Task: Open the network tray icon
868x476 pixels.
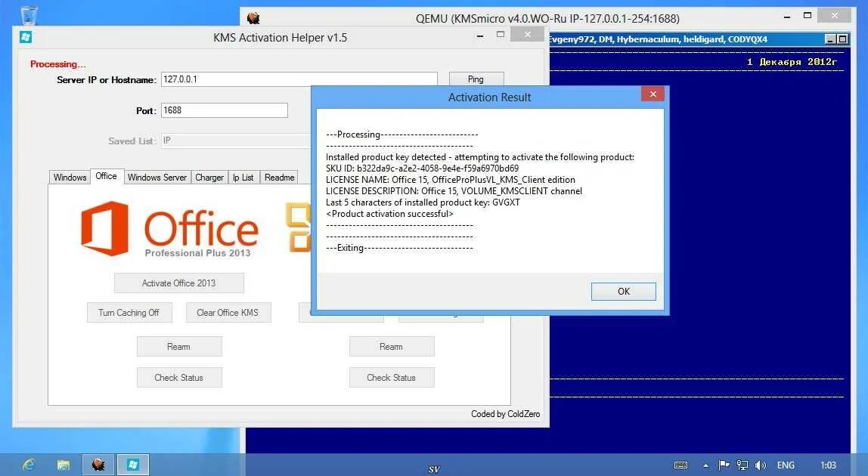Action: [742, 465]
